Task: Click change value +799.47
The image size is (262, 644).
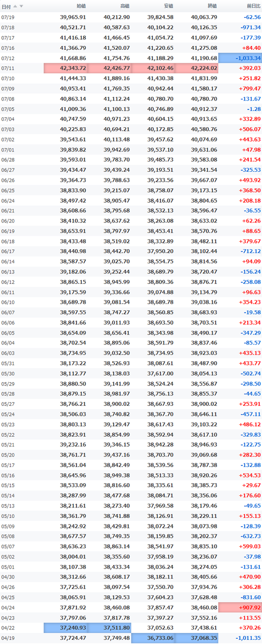Action: tap(249, 88)
